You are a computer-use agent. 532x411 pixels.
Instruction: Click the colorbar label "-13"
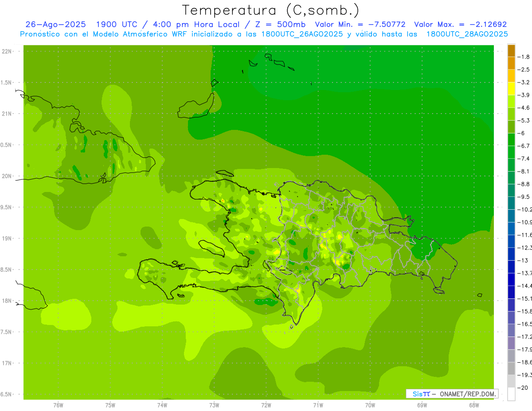(x=522, y=260)
